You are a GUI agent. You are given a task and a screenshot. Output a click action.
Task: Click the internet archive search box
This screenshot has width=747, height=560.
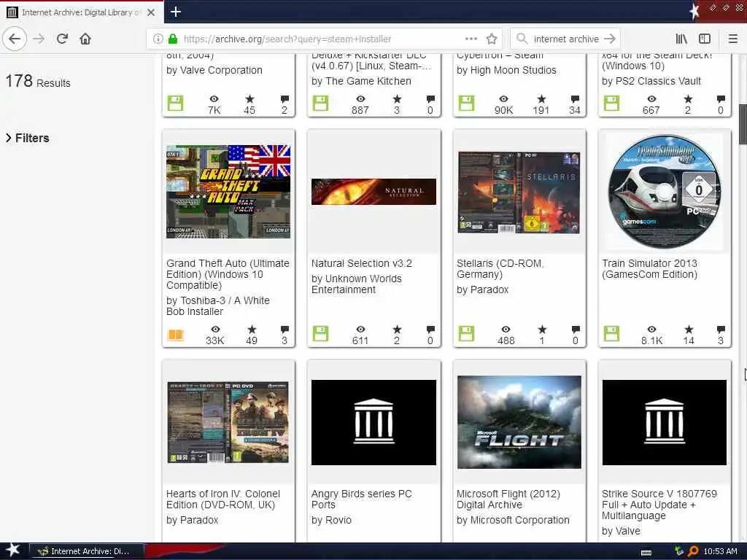[x=566, y=39]
